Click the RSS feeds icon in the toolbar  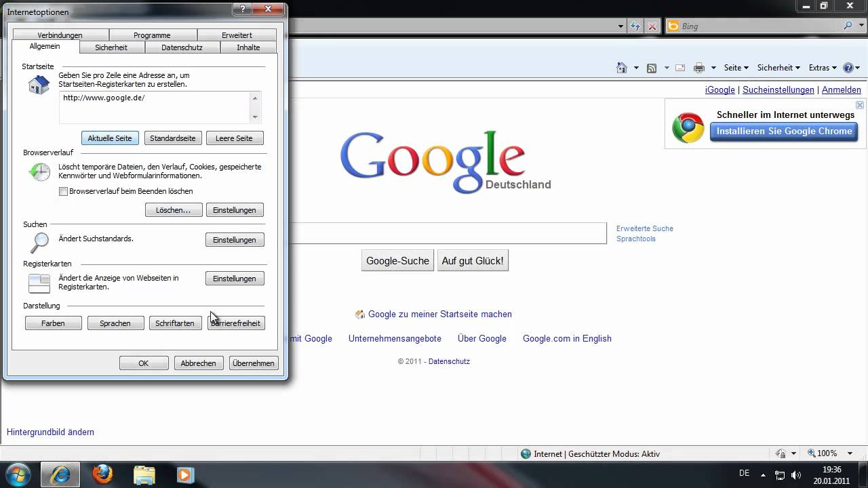point(652,68)
